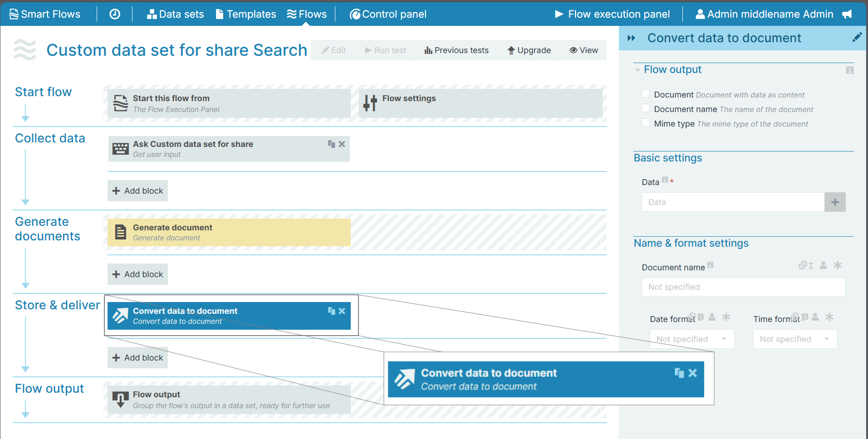Open the Admin middlename Admin user menu
This screenshot has width=868, height=439.
tap(765, 14)
